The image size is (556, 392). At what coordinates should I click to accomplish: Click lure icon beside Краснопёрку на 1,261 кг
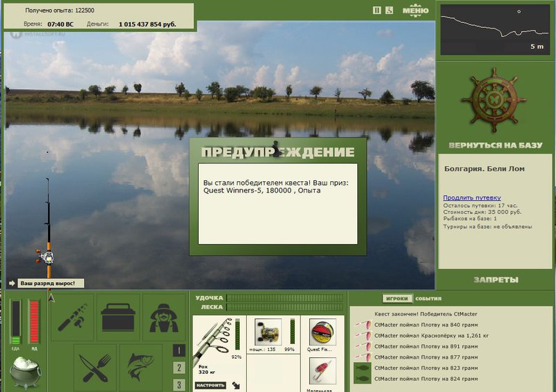[x=363, y=335]
